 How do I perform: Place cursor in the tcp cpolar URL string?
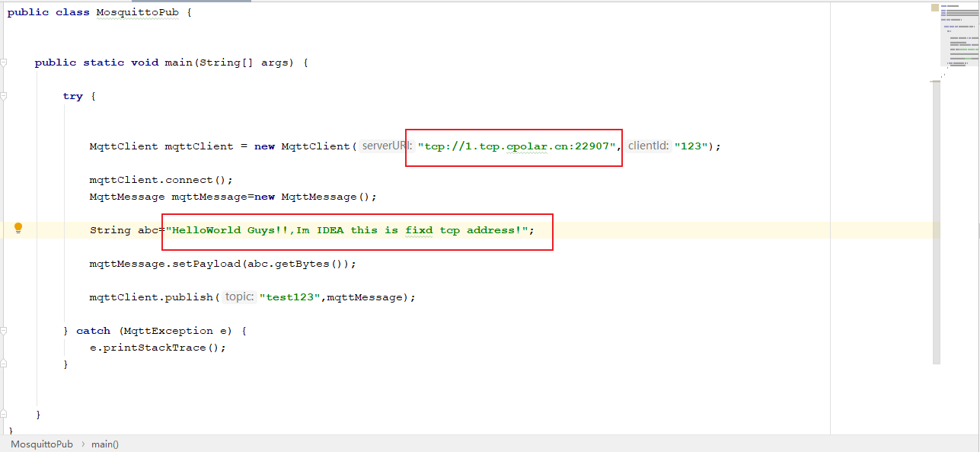point(516,146)
